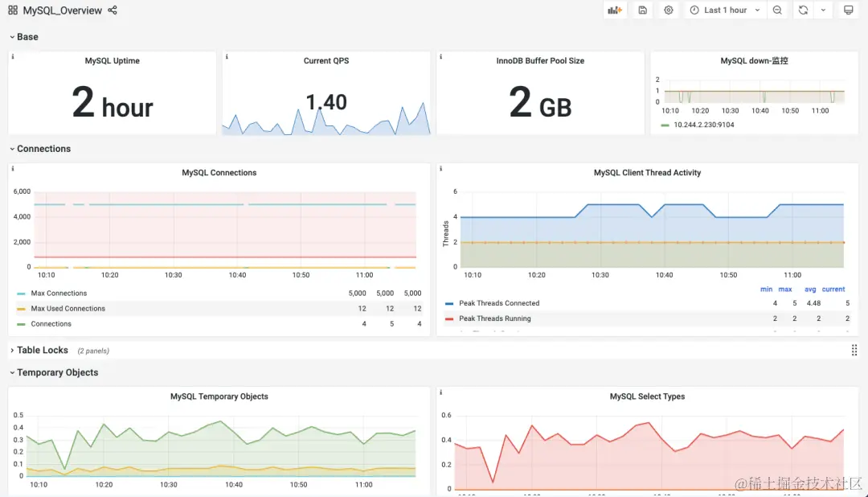Click the 2 GB buffer pool value
The width and height of the screenshot is (868, 497).
(540, 103)
